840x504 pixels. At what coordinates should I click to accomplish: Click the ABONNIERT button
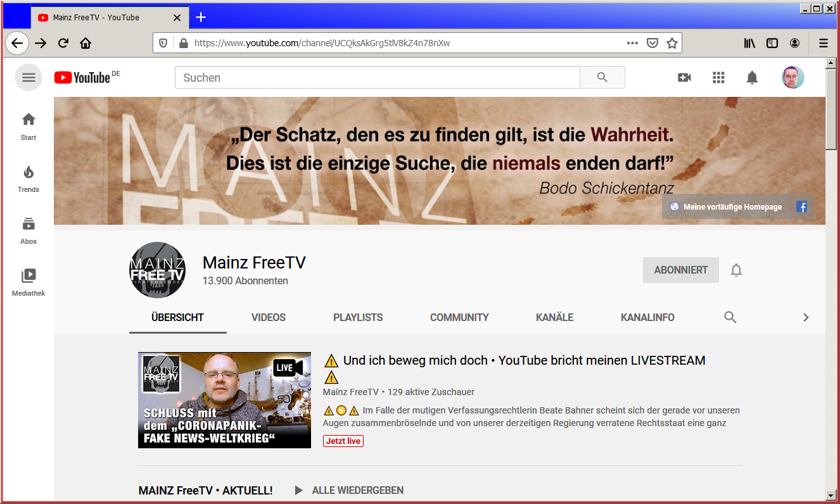pos(681,270)
